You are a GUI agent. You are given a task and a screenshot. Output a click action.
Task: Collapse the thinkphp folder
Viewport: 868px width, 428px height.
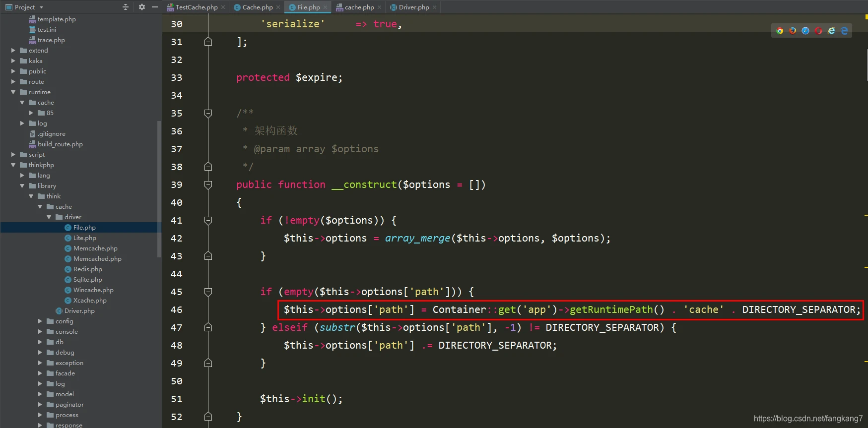pyautogui.click(x=13, y=165)
